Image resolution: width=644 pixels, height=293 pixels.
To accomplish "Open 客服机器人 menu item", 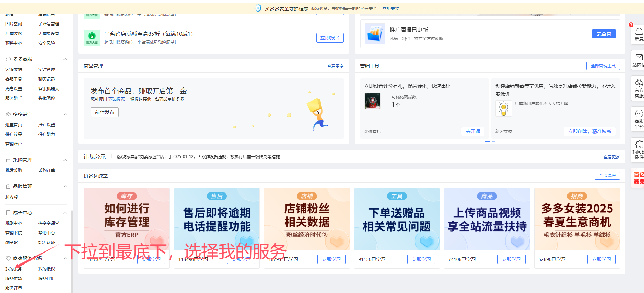I will [49, 89].
